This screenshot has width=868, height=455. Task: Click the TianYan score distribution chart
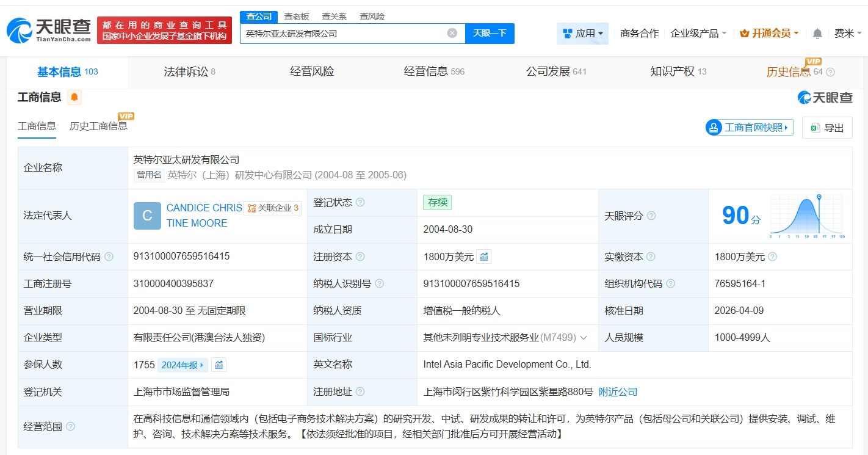[806, 216]
